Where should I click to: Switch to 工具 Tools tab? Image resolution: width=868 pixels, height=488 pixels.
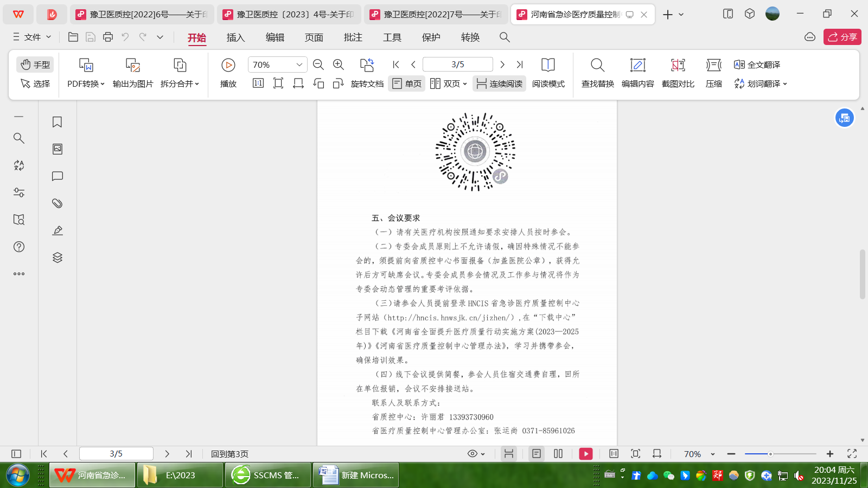point(392,37)
